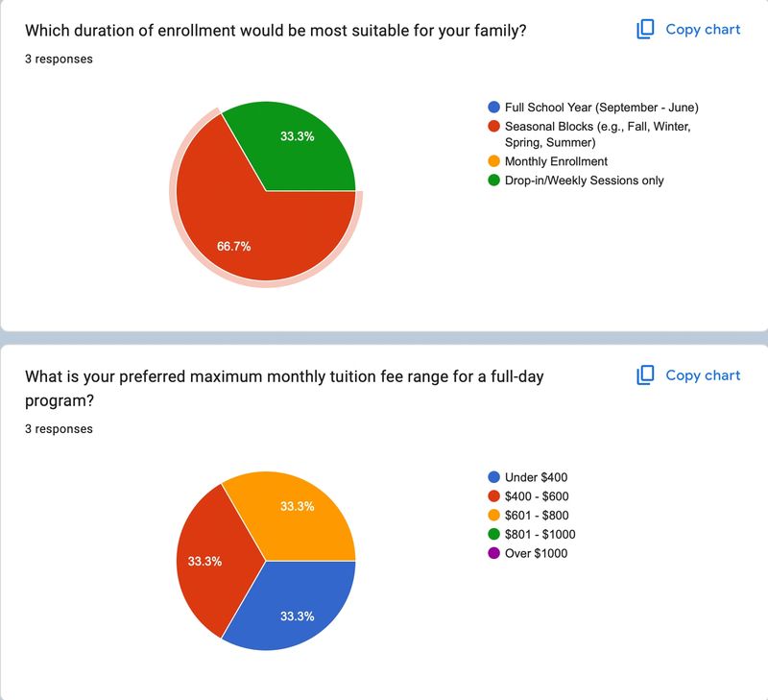The width and height of the screenshot is (768, 700).
Task: Click green dot for $801 - $1000 legend
Action: click(493, 534)
